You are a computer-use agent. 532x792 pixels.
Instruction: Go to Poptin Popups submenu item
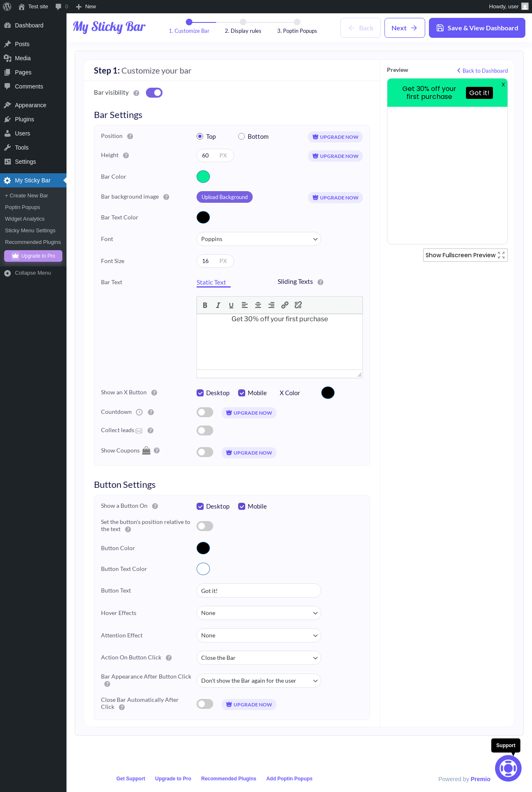pyautogui.click(x=22, y=207)
